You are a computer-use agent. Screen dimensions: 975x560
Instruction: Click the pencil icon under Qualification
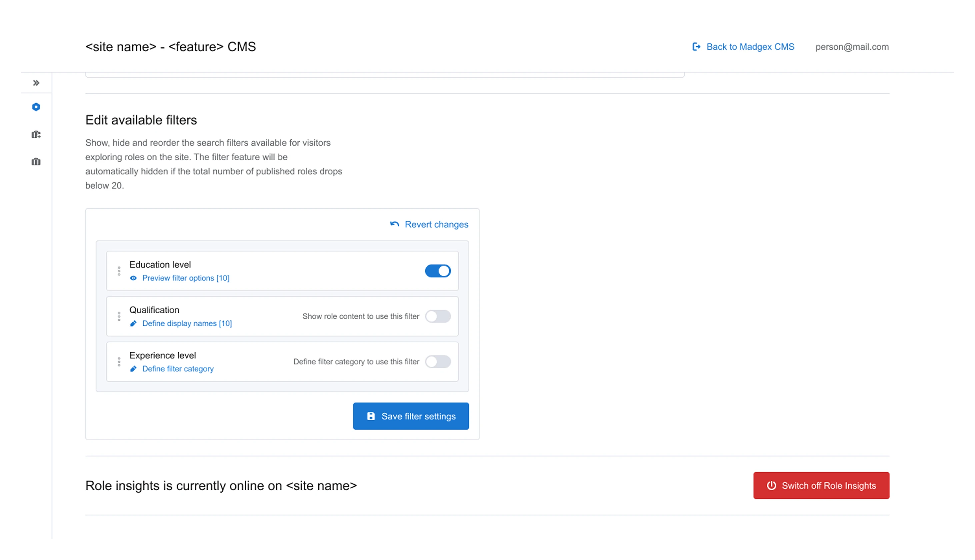pyautogui.click(x=133, y=323)
